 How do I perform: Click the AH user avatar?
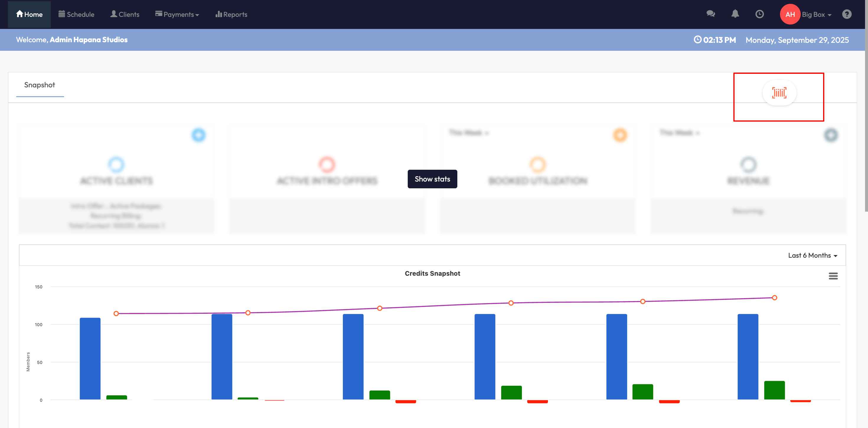[790, 14]
